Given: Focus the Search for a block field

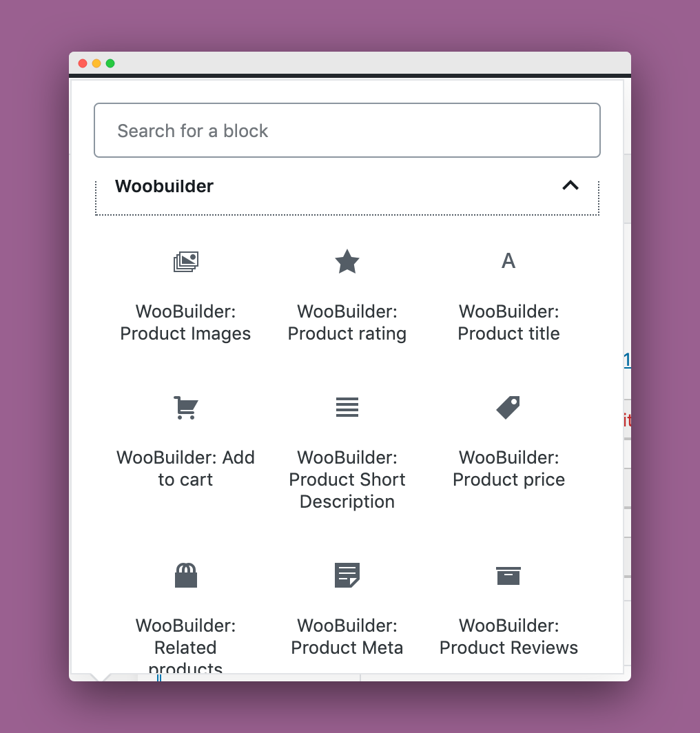Looking at the screenshot, I should 347,130.
